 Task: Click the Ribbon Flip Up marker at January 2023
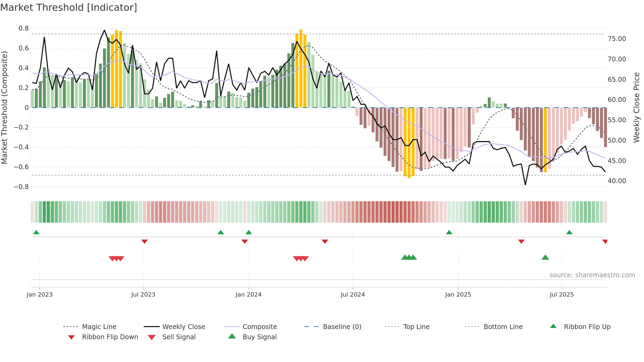tap(36, 232)
